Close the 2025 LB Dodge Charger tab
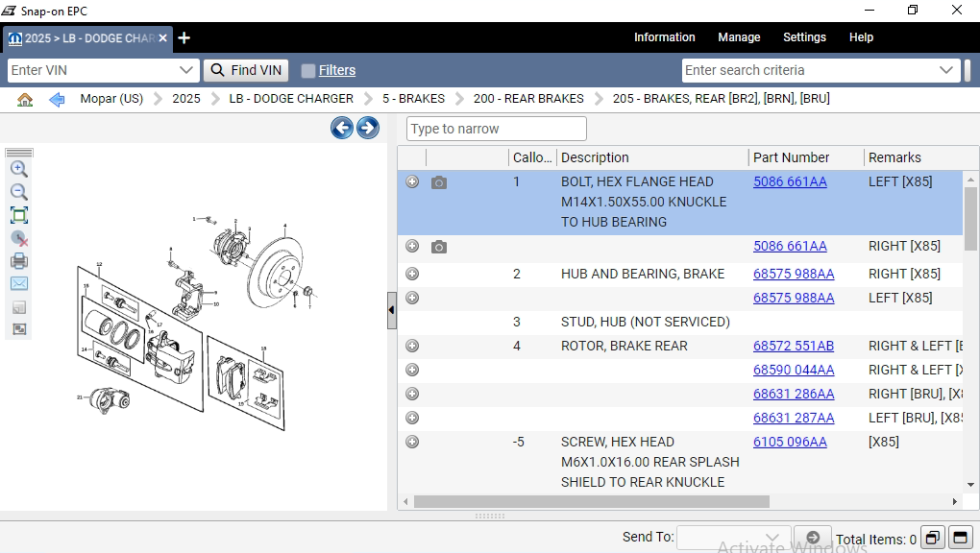Screen dimensions: 980x553 pos(162,38)
